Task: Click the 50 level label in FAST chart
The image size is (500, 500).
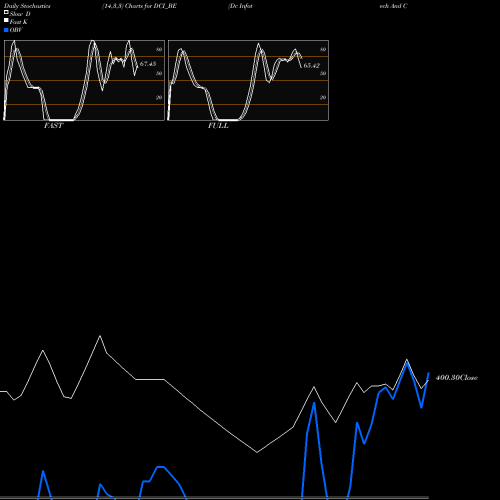Action: click(159, 73)
